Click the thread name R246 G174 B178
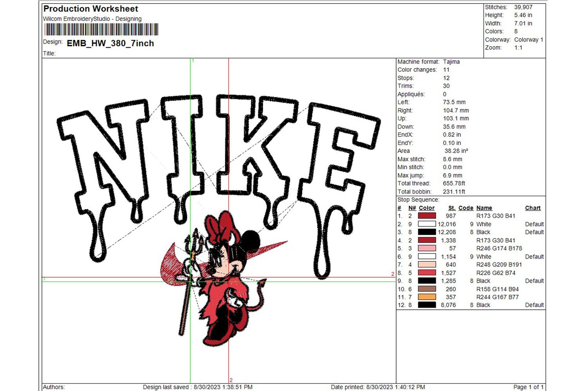The width and height of the screenshot is (588, 391). [499, 248]
